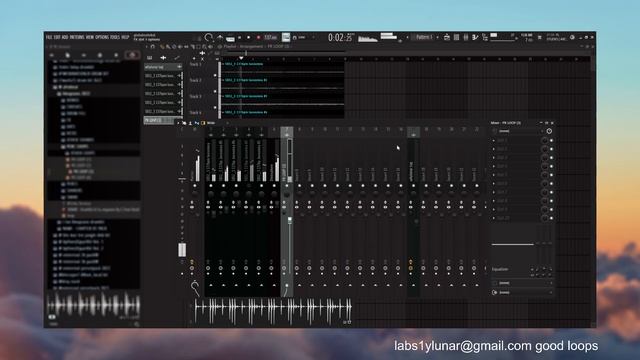This screenshot has height=360, width=640.
Task: Mute mixer insert track 12
Action: point(350,186)
